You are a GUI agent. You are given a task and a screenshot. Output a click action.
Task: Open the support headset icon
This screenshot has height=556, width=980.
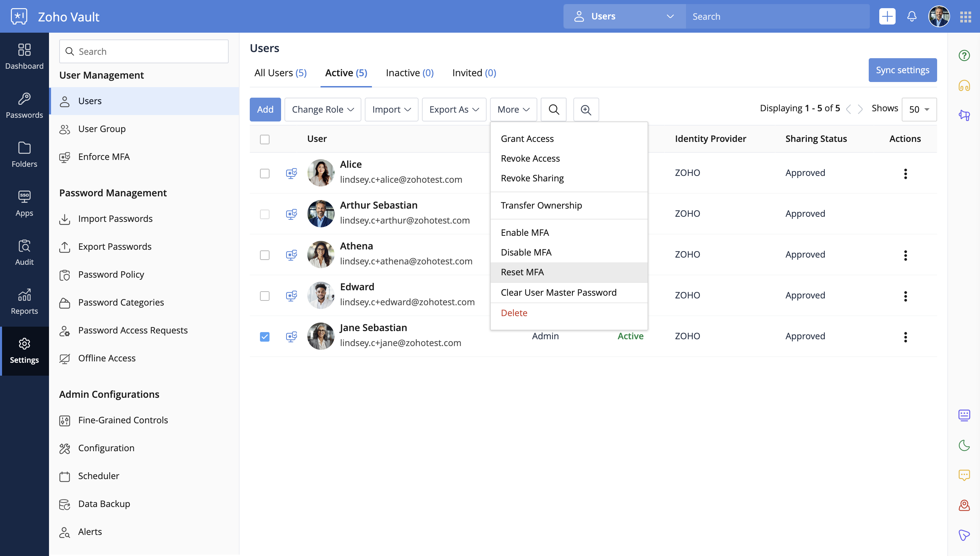(964, 85)
